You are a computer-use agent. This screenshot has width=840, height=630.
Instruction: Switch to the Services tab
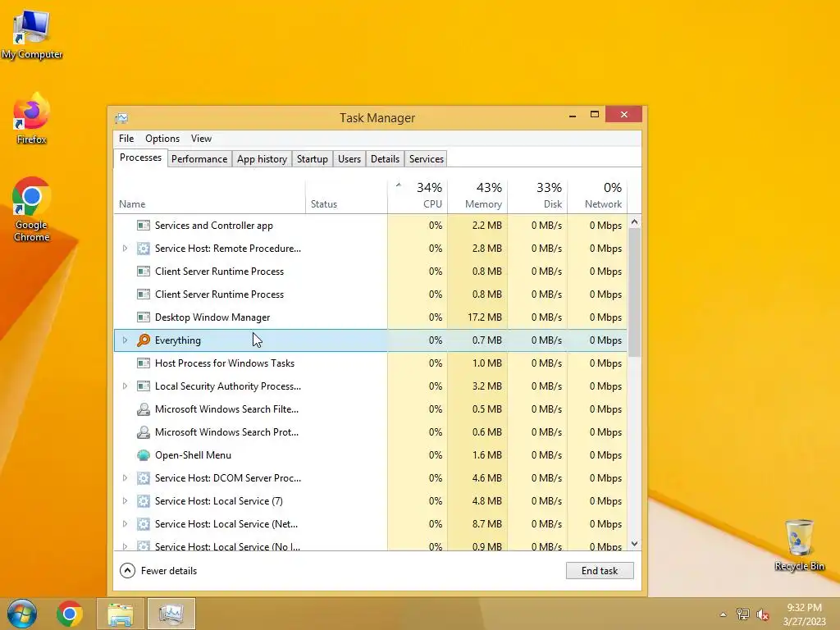click(x=427, y=159)
